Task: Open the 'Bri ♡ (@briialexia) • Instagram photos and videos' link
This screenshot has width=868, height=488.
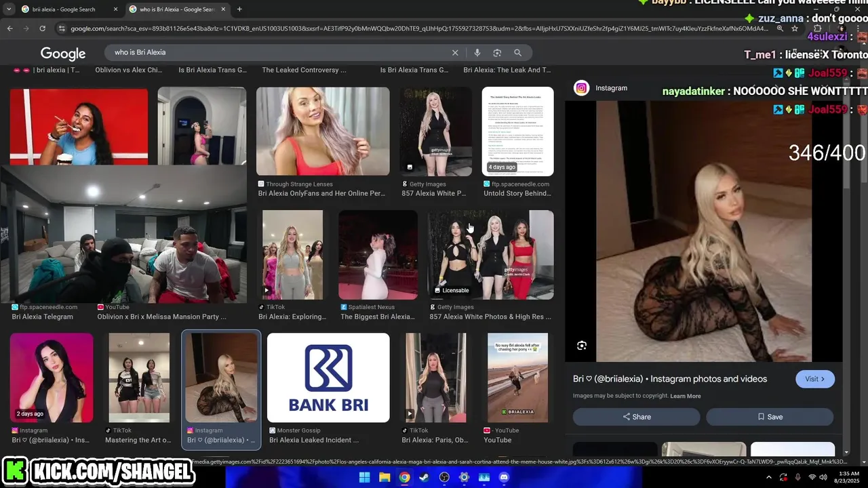Action: coord(670,379)
